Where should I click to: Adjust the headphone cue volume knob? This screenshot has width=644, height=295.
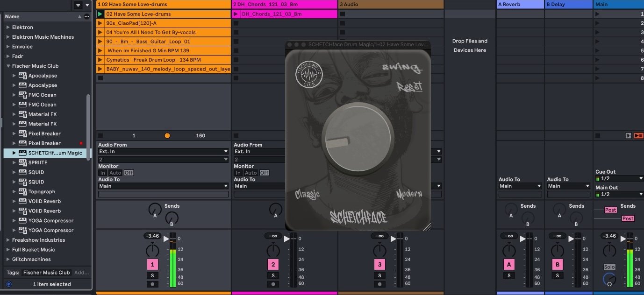[609, 280]
